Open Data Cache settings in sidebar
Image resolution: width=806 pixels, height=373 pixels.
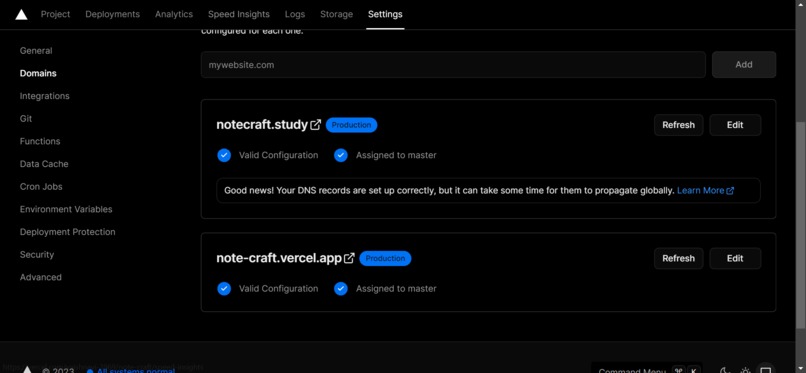point(44,164)
